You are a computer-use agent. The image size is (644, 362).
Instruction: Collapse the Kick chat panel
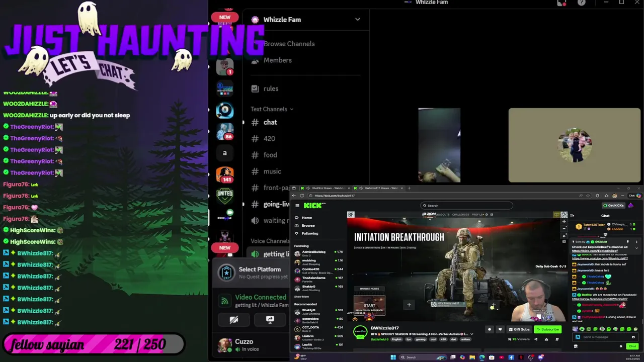pos(572,216)
